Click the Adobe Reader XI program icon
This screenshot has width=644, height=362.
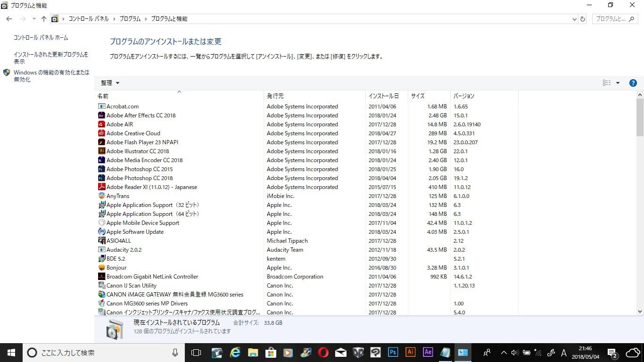tap(101, 187)
